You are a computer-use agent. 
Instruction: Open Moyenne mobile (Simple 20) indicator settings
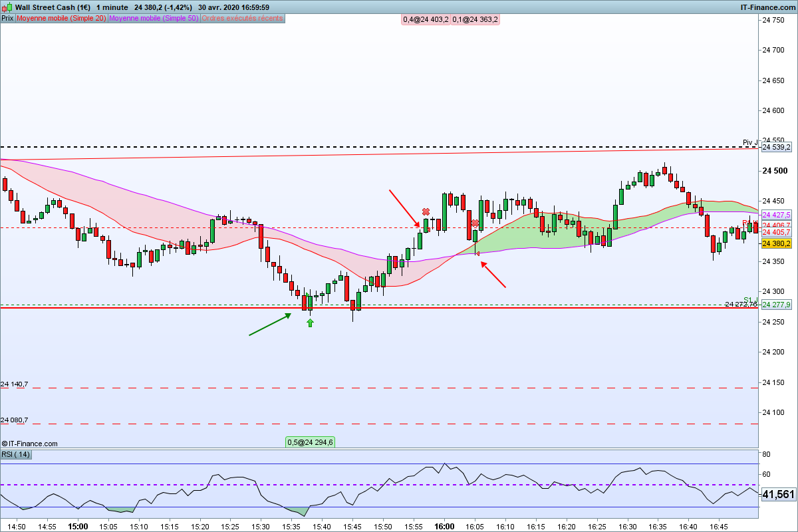tap(61, 19)
